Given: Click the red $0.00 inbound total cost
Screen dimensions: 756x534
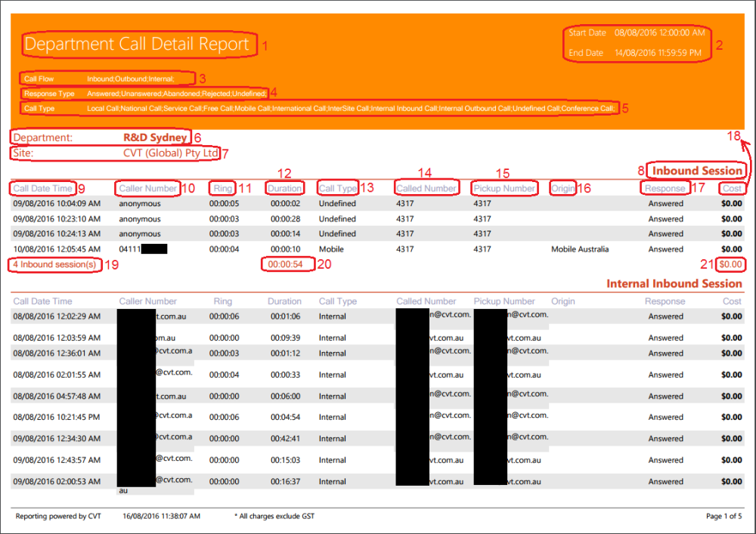Looking at the screenshot, I should [731, 264].
